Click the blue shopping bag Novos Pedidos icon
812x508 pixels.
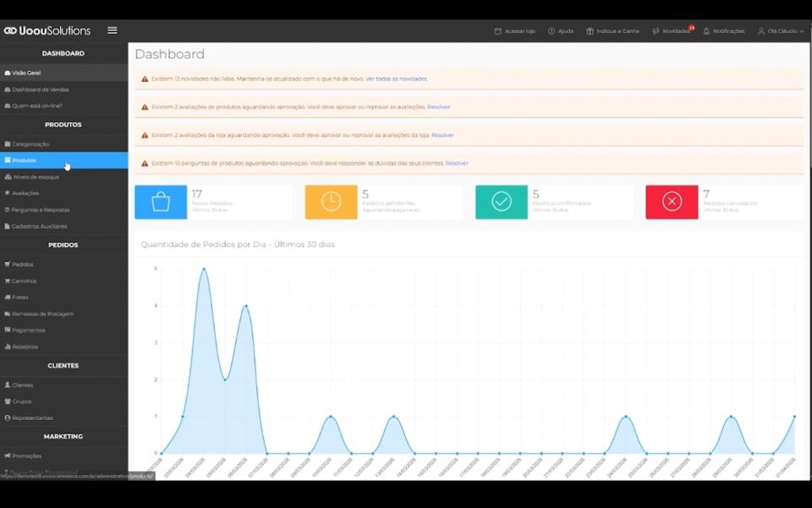point(161,202)
